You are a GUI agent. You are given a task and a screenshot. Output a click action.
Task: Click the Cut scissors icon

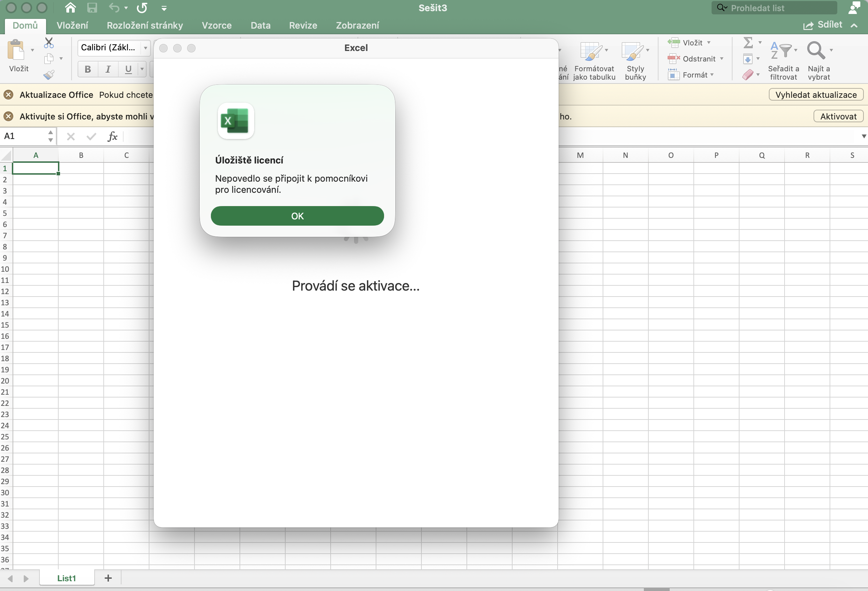click(x=49, y=43)
